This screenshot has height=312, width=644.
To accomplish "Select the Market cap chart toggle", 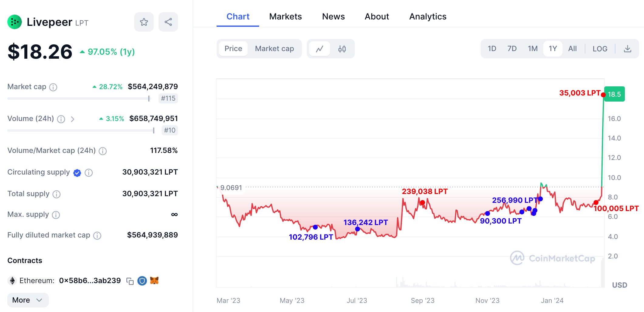I will pos(275,49).
